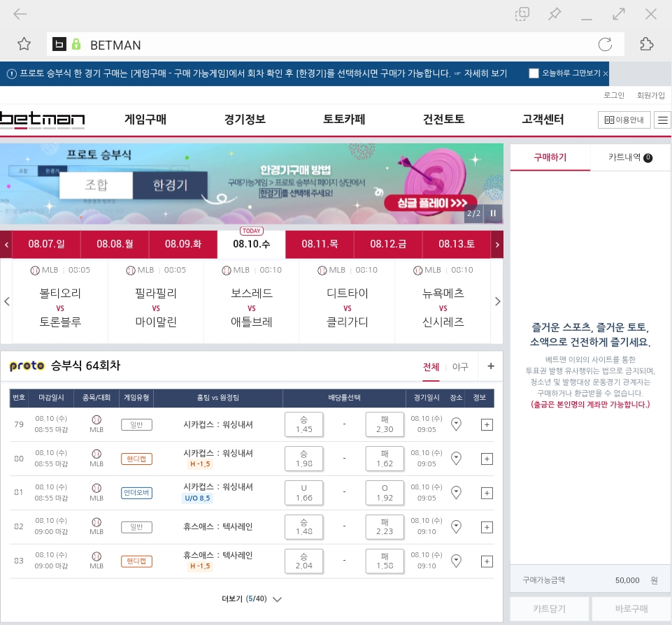The width and height of the screenshot is (672, 625).
Task: Switch to 카트내역 tab
Action: click(x=630, y=157)
